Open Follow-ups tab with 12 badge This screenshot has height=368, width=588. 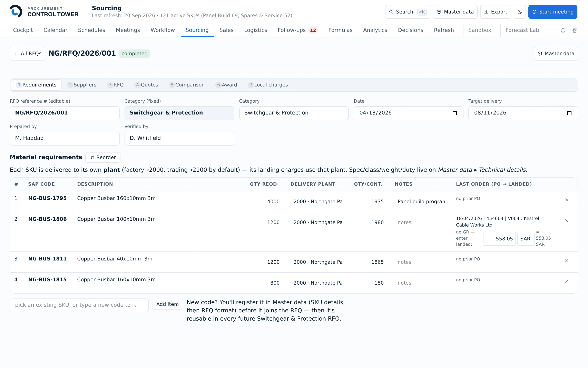298,30
